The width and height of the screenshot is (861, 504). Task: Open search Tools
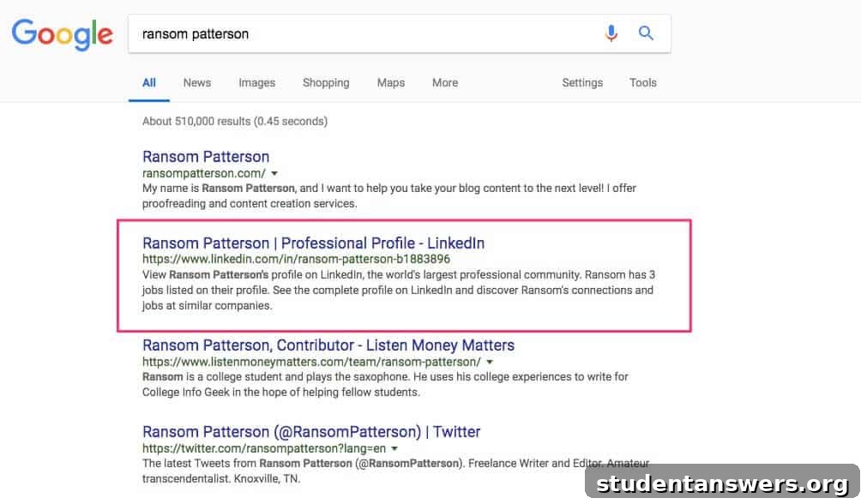click(642, 83)
